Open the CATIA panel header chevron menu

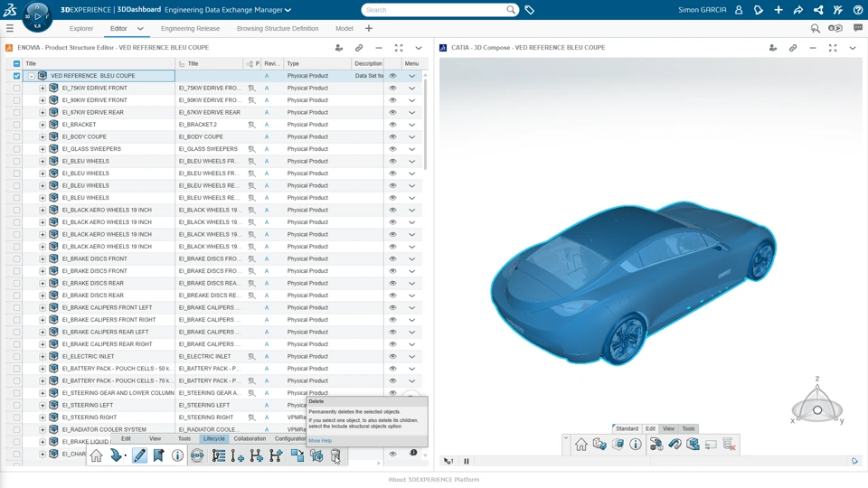[x=853, y=48]
